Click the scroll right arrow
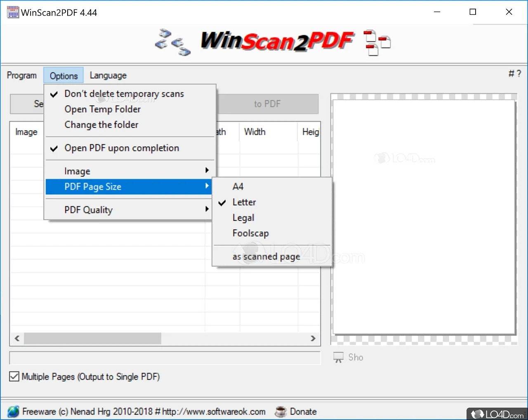528x420 pixels. pyautogui.click(x=313, y=338)
